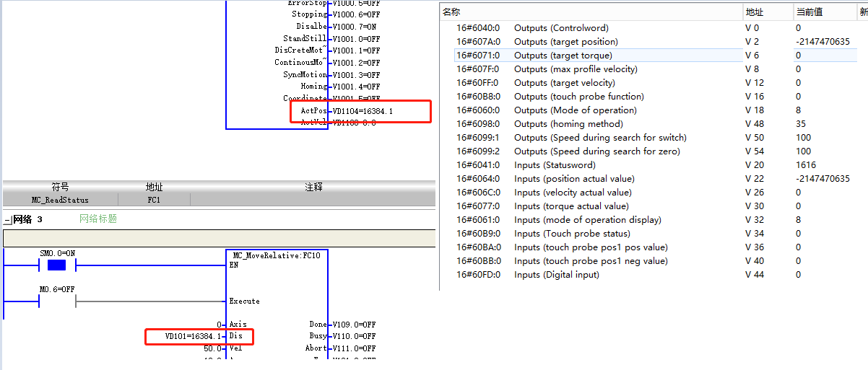Click position actual value at V 22
The height and width of the screenshot is (370, 868).
(x=823, y=179)
